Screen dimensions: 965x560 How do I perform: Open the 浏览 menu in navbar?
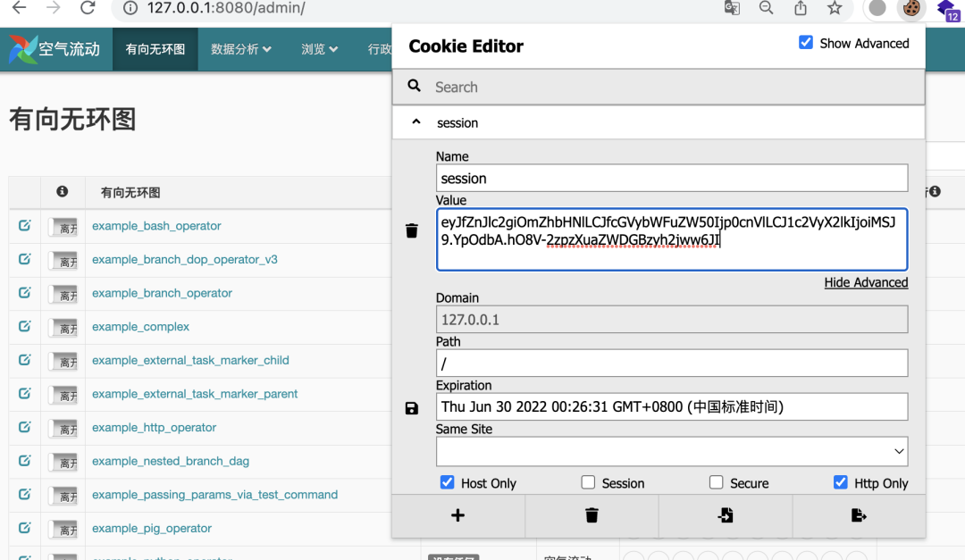point(319,49)
